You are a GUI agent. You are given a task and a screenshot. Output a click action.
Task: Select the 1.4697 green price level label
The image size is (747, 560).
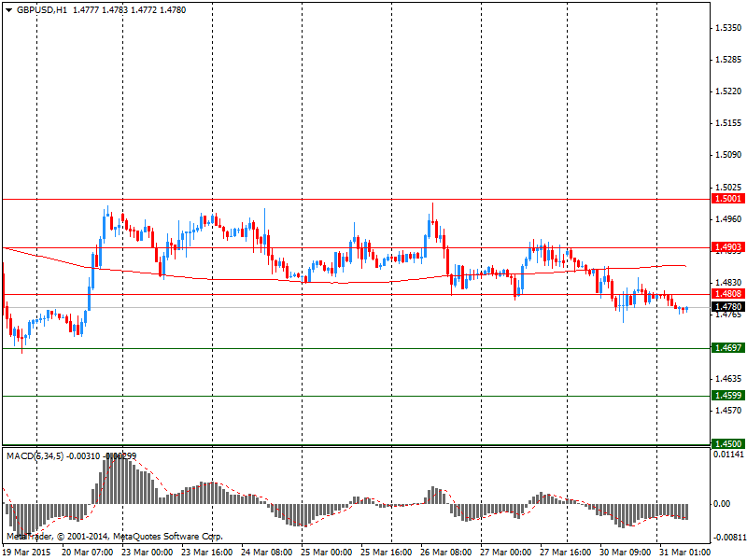point(728,347)
